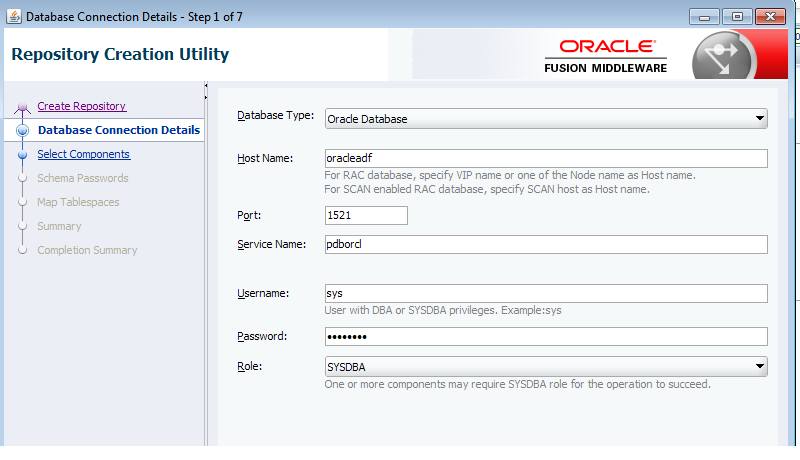Click into the Password field
Screen dimensions: 800x460
pos(546,336)
